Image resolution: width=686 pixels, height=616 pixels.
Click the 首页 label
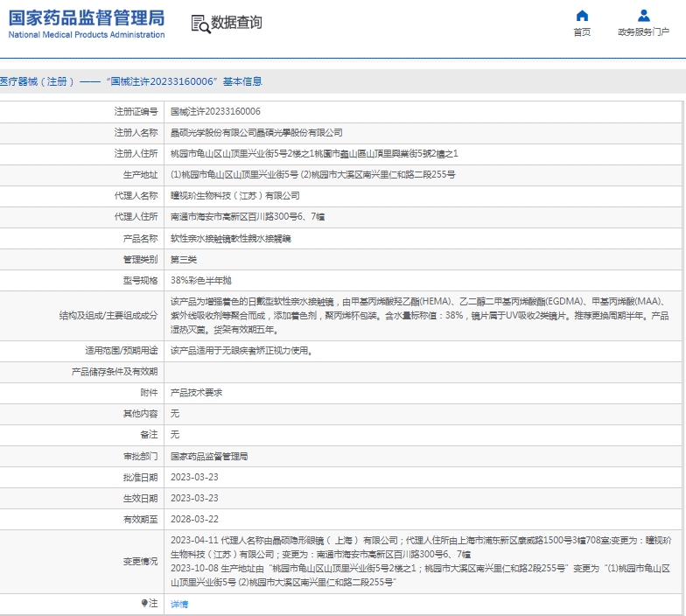point(582,31)
